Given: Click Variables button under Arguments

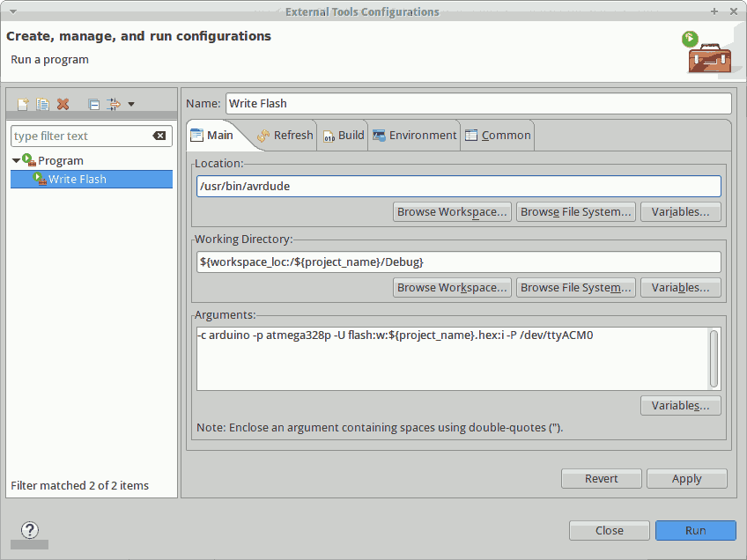Looking at the screenshot, I should point(680,405).
